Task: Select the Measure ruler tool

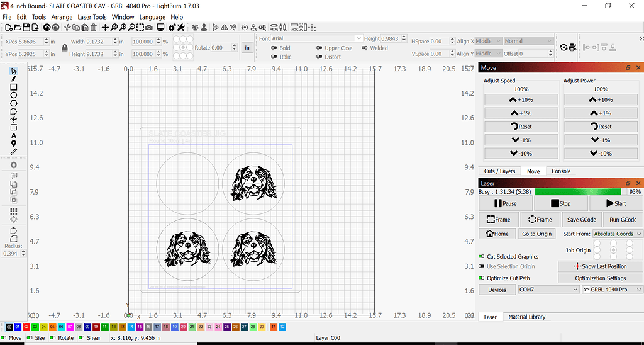Action: pyautogui.click(x=14, y=152)
